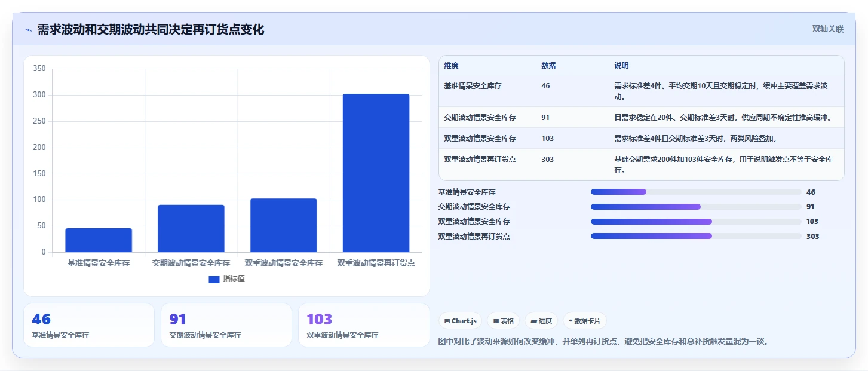This screenshot has width=868, height=371.
Task: Click table cell 交期波动情景安全库存
Action: tap(480, 118)
